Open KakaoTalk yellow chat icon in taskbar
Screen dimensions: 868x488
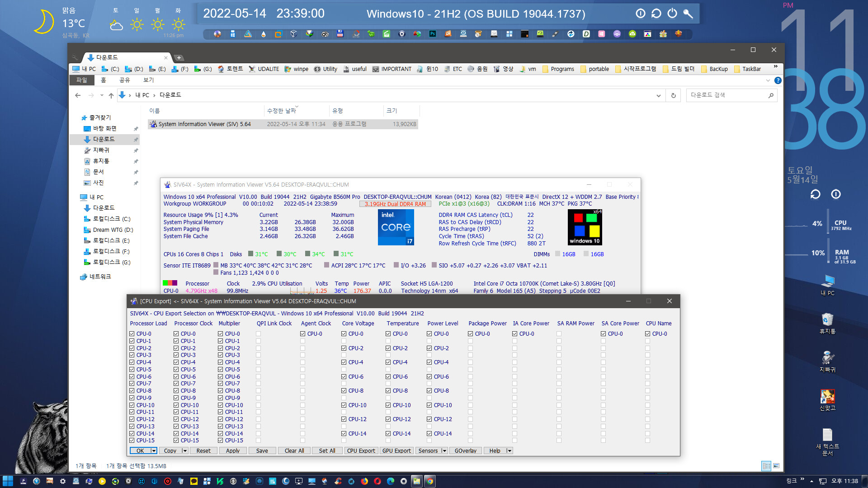(194, 481)
